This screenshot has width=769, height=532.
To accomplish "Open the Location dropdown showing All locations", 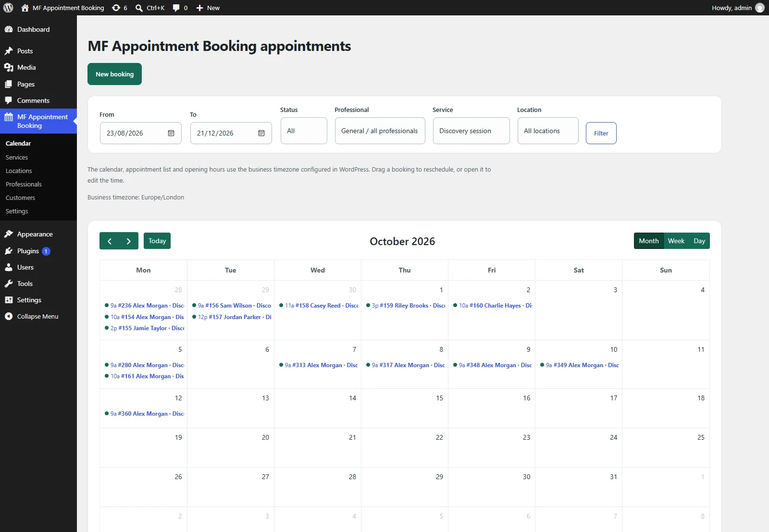I will [x=548, y=131].
